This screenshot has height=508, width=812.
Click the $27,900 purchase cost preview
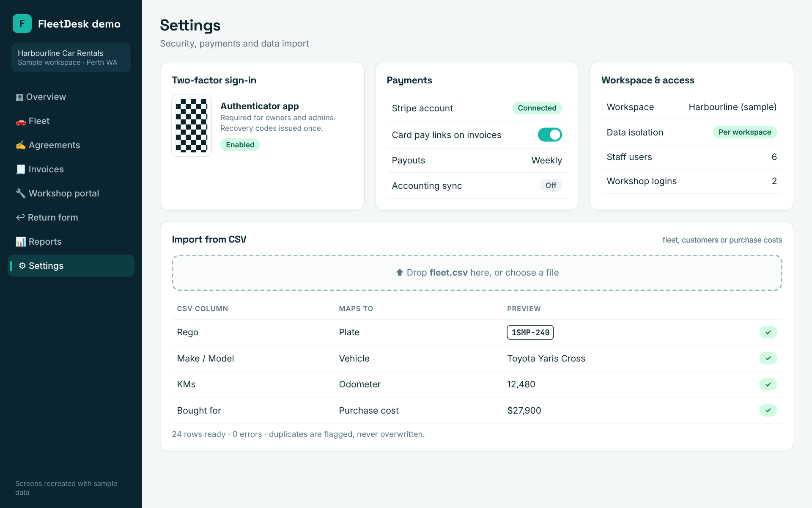pos(524,411)
